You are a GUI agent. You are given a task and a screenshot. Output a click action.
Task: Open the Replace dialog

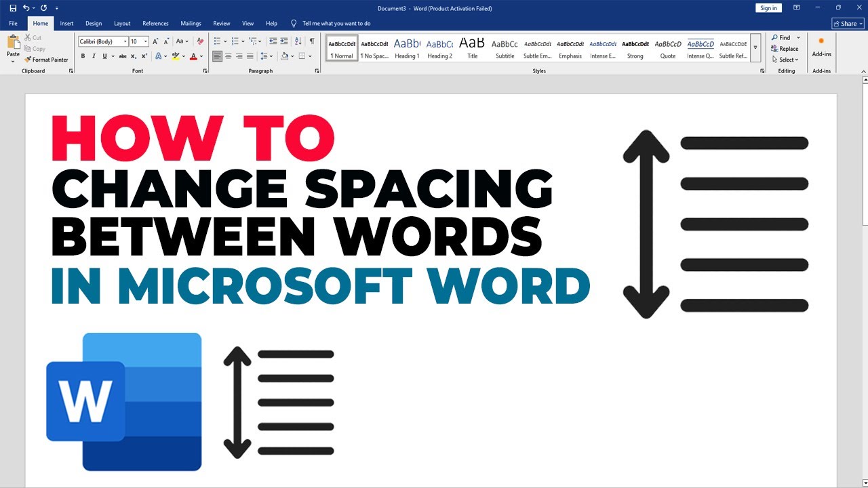pos(785,49)
